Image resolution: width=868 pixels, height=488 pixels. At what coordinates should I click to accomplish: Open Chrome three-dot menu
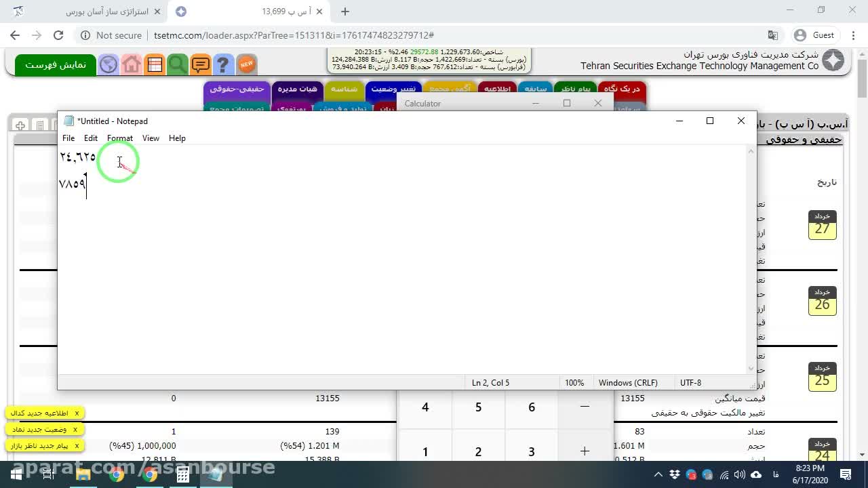click(x=852, y=35)
